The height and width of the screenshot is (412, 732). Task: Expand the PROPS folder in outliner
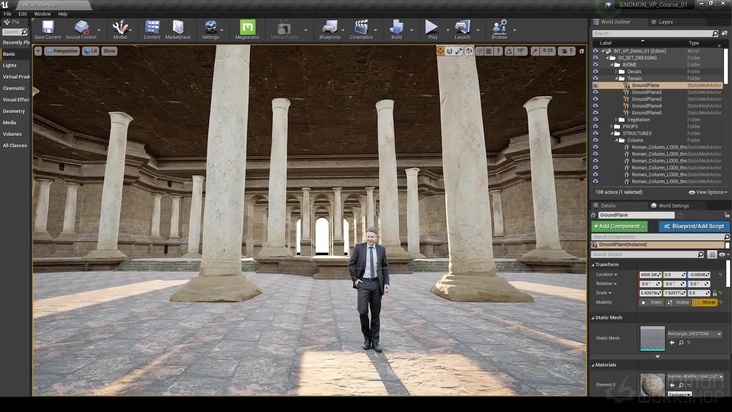click(612, 126)
